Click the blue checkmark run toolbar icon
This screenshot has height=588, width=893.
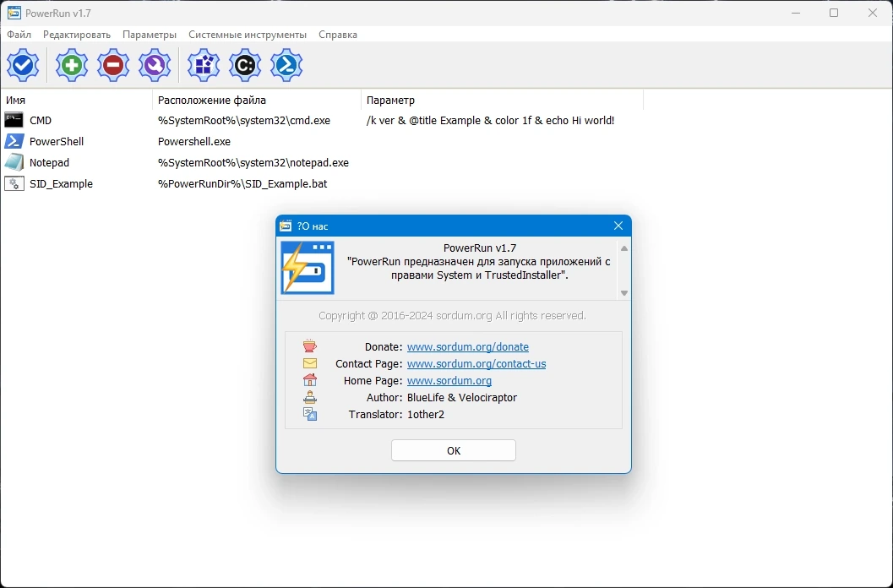[x=23, y=65]
